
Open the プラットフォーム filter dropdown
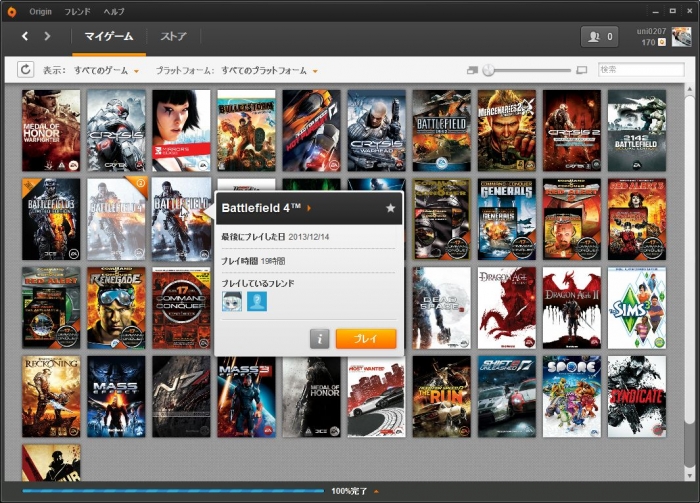[270, 71]
